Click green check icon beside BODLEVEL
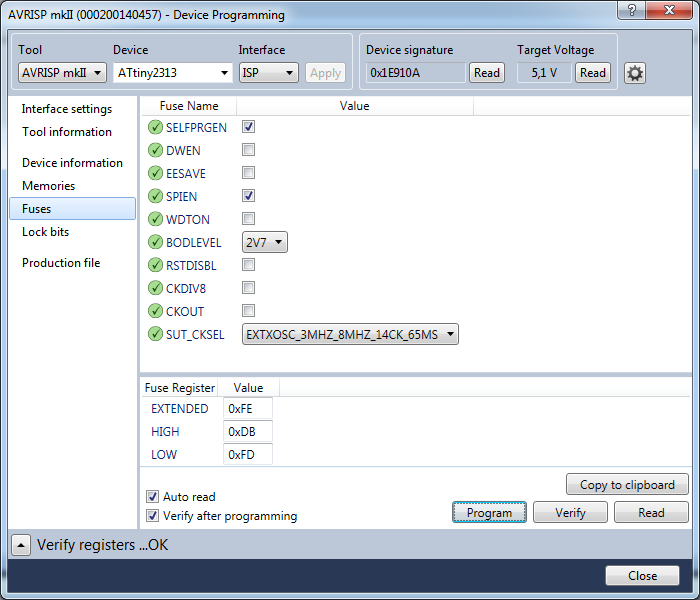This screenshot has width=700, height=600. [x=155, y=242]
